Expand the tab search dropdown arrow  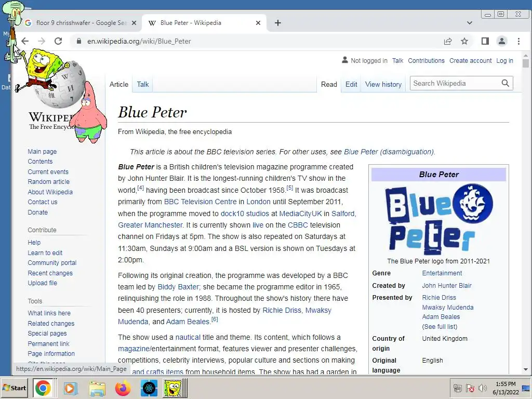pos(470,23)
